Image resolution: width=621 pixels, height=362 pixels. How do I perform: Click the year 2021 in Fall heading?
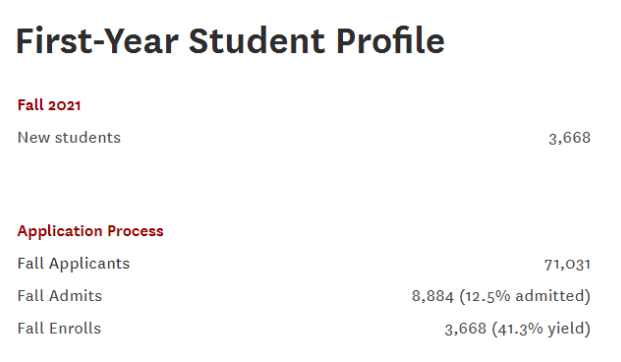(x=64, y=105)
